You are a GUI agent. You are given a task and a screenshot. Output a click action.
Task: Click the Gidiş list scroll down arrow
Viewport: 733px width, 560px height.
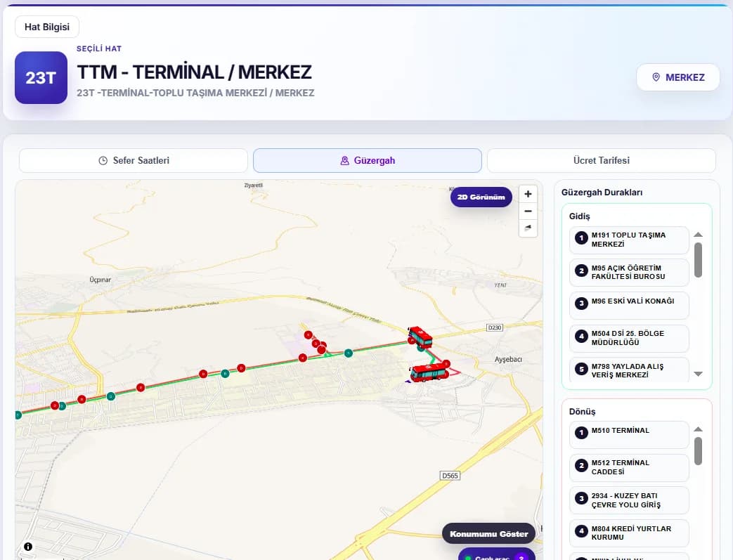click(x=698, y=374)
